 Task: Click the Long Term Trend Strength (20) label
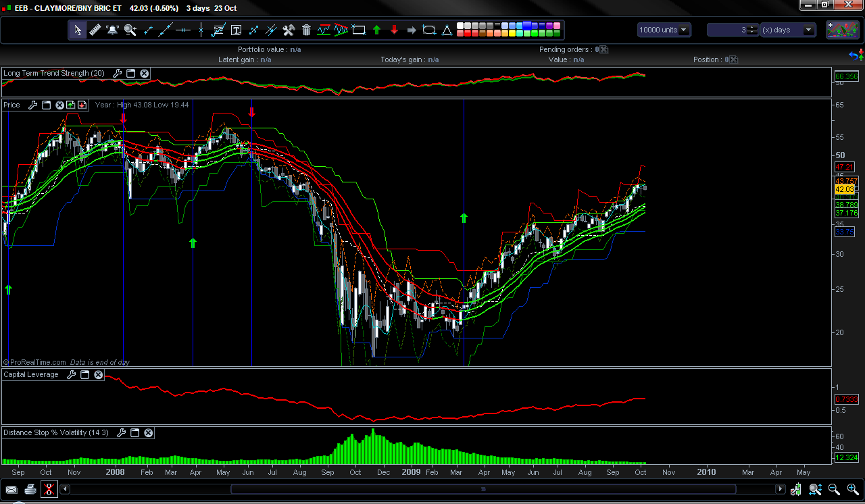coord(54,73)
